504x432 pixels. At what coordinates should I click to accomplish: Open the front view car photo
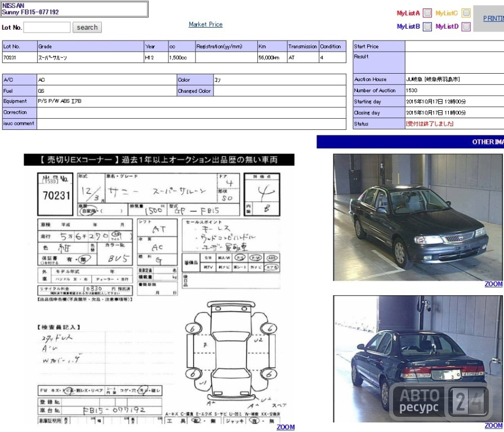418,217
